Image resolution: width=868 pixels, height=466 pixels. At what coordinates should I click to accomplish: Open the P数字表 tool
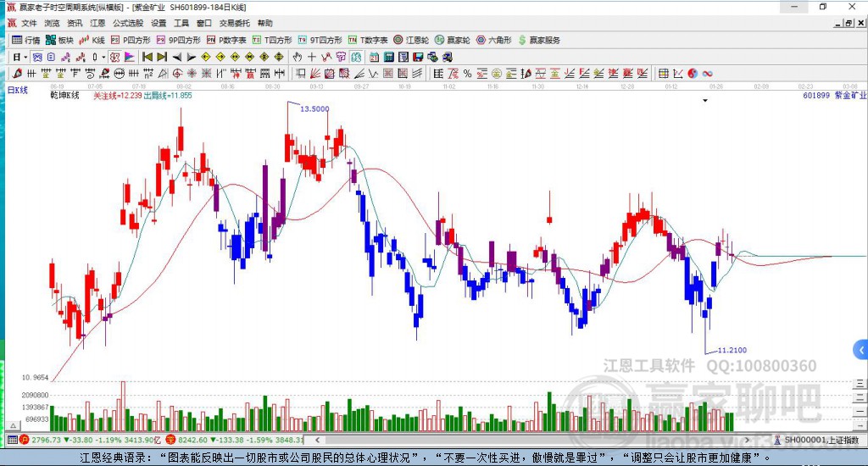pos(226,40)
